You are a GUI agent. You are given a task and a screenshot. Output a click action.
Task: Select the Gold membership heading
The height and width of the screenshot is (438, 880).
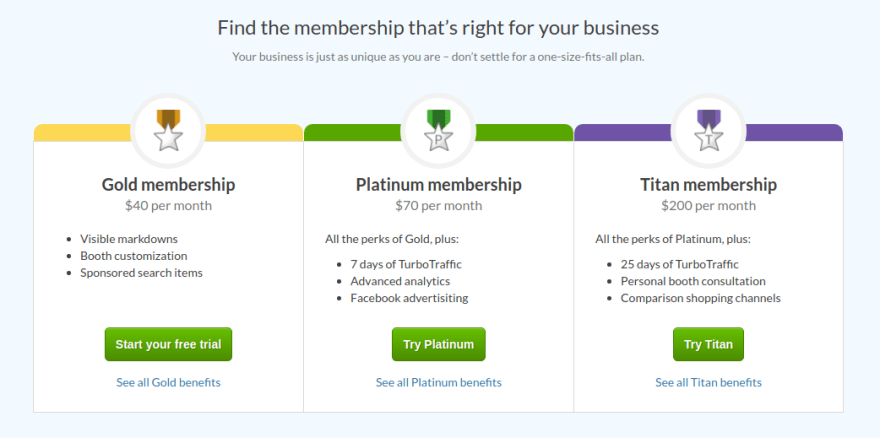[x=168, y=185]
